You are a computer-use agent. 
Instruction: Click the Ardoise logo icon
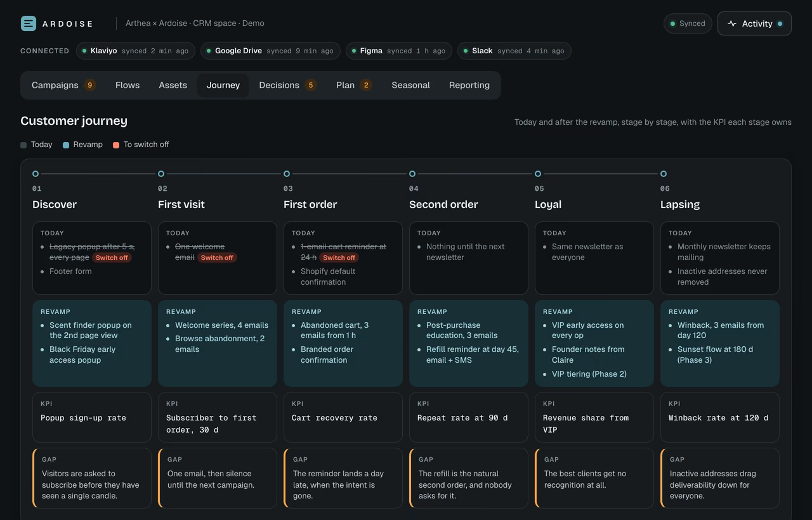coord(29,23)
